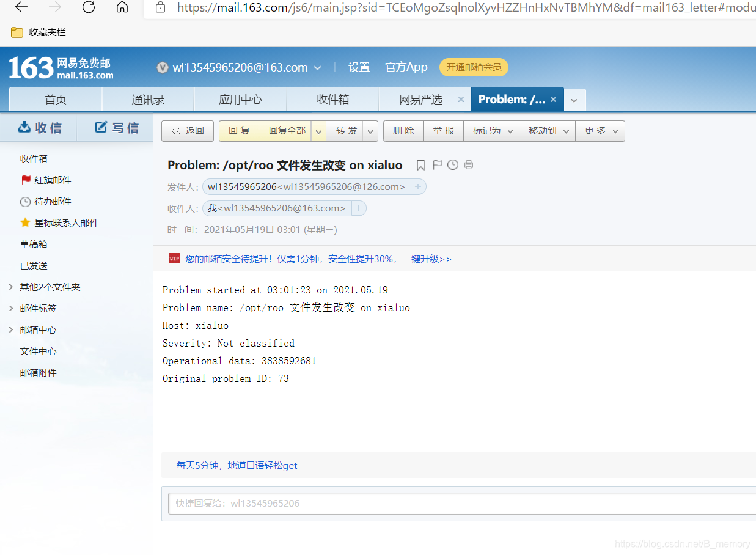The height and width of the screenshot is (555, 756).
Task: Click the browser forward arrow
Action: tap(55, 7)
